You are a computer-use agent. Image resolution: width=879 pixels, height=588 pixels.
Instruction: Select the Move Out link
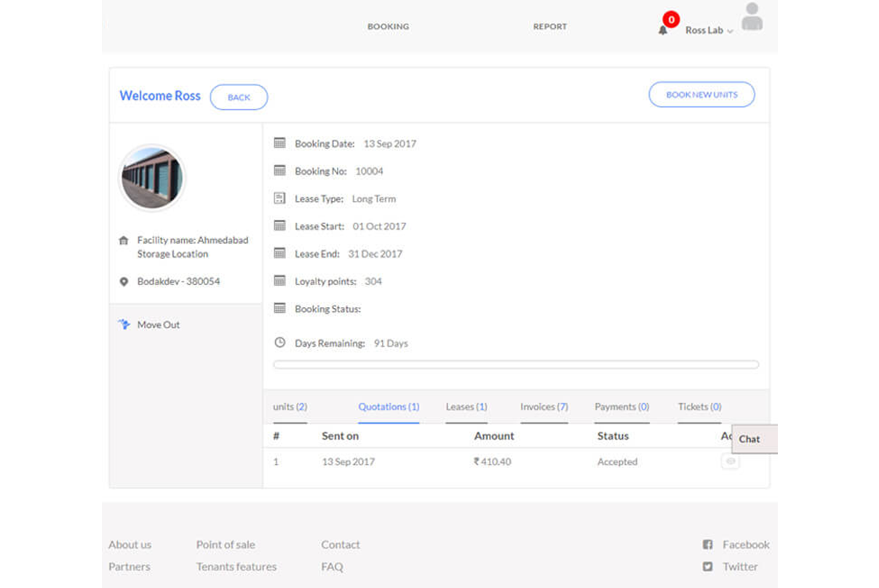pyautogui.click(x=159, y=325)
